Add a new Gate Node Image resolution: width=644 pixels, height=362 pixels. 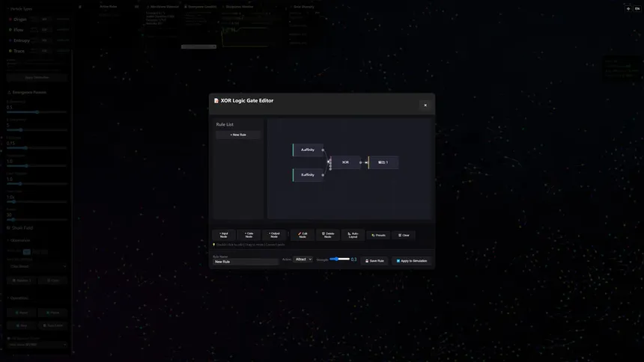pyautogui.click(x=249, y=235)
